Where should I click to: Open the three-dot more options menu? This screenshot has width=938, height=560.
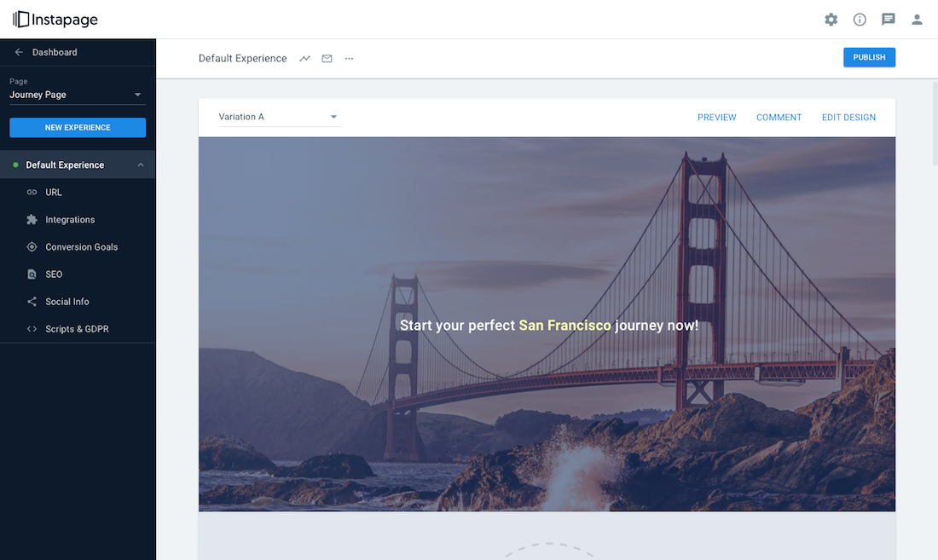point(349,59)
